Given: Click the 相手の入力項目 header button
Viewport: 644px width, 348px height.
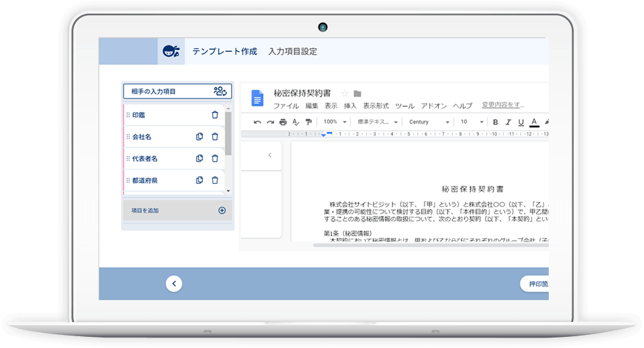Looking at the screenshot, I should coord(177,91).
